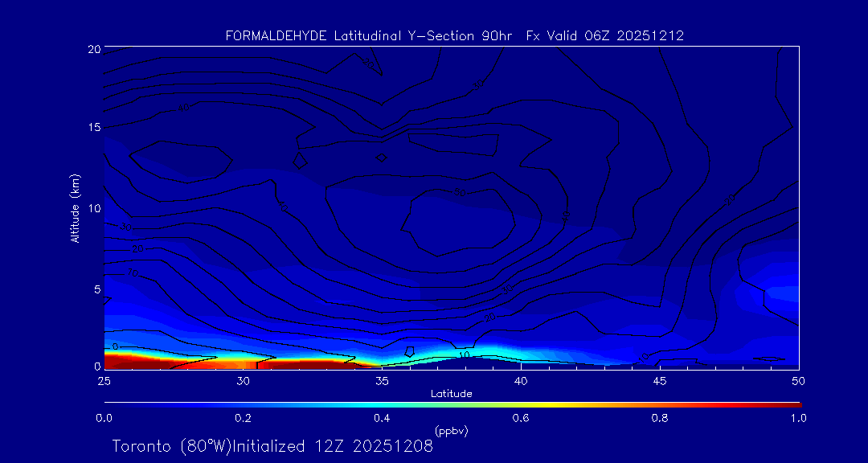The height and width of the screenshot is (463, 868).
Task: Click the 'Altitude (km)' y-axis label
Action: click(75, 208)
